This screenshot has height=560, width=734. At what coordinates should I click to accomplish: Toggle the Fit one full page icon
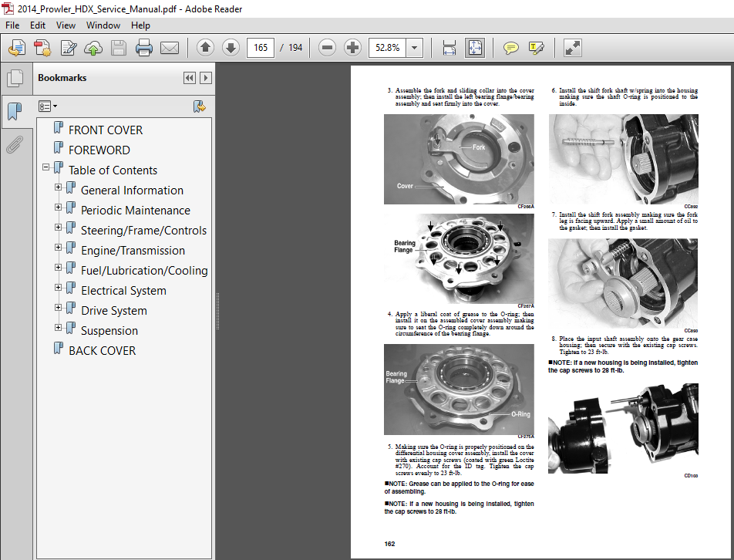pyautogui.click(x=475, y=48)
